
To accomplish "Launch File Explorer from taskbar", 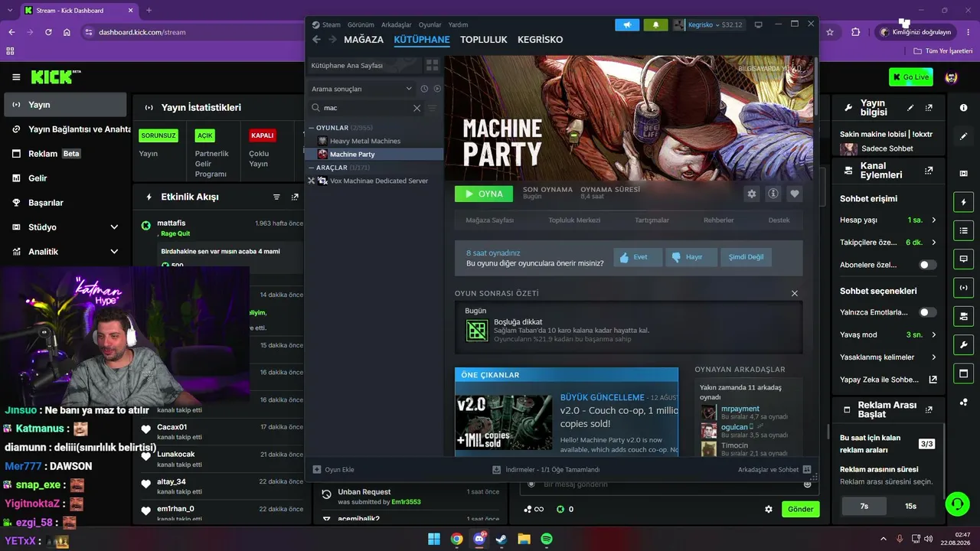I will [524, 539].
